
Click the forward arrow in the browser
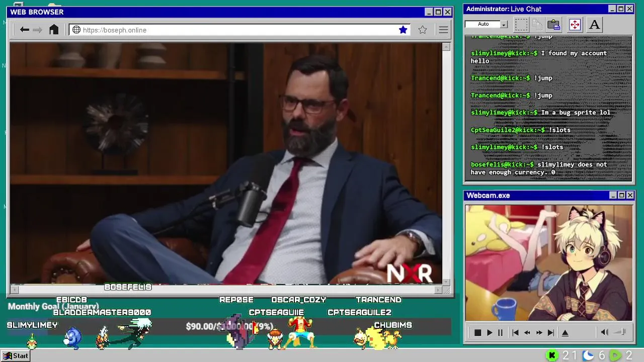(37, 30)
